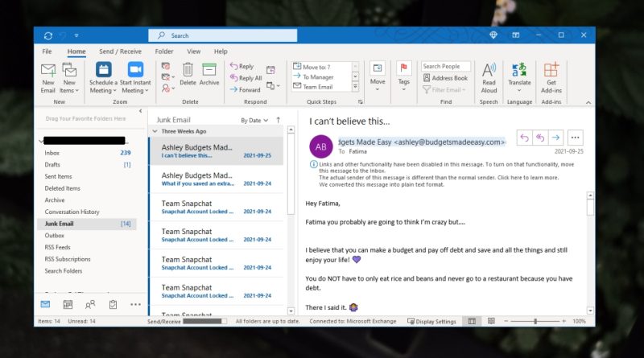Viewport: 644px width, 358px height.
Task: Open the Move dropdown button
Action: [378, 76]
